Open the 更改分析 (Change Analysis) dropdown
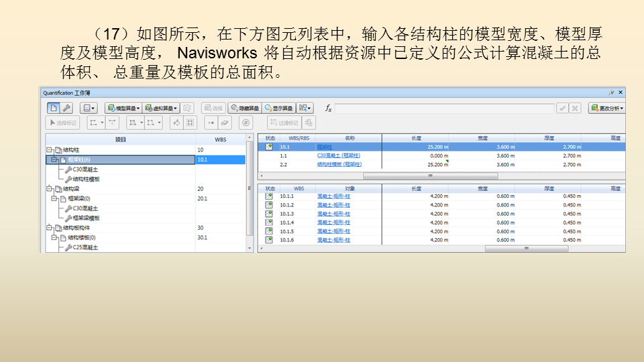 pyautogui.click(x=606, y=108)
